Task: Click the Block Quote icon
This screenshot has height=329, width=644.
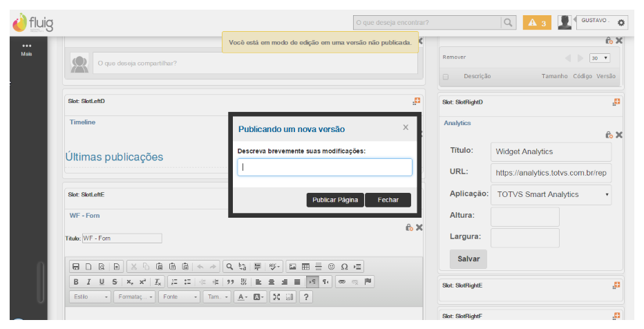Action: (x=230, y=282)
